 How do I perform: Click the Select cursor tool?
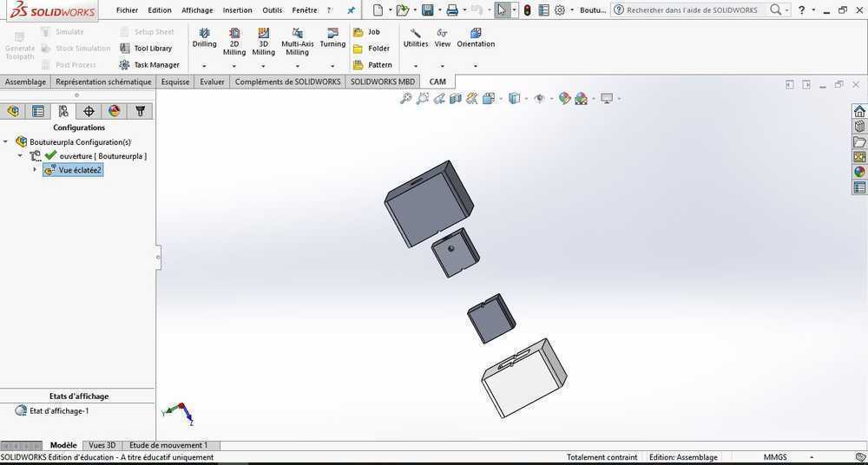pos(502,10)
